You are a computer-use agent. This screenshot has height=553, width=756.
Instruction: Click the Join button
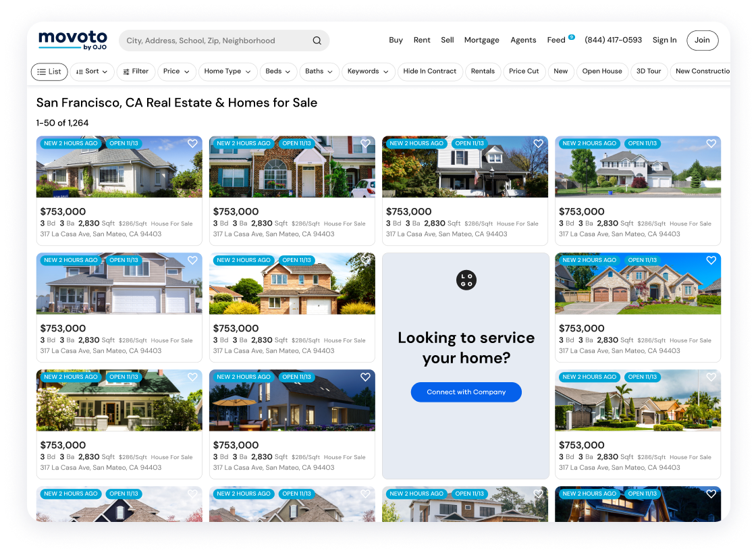(702, 40)
